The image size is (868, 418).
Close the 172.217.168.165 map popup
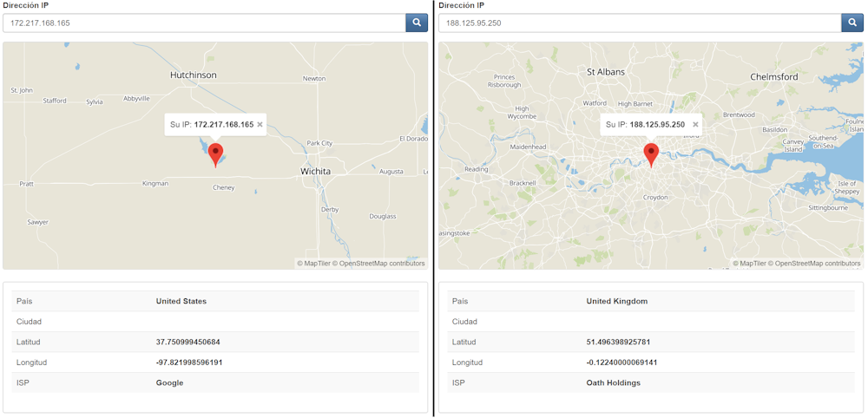click(x=260, y=125)
